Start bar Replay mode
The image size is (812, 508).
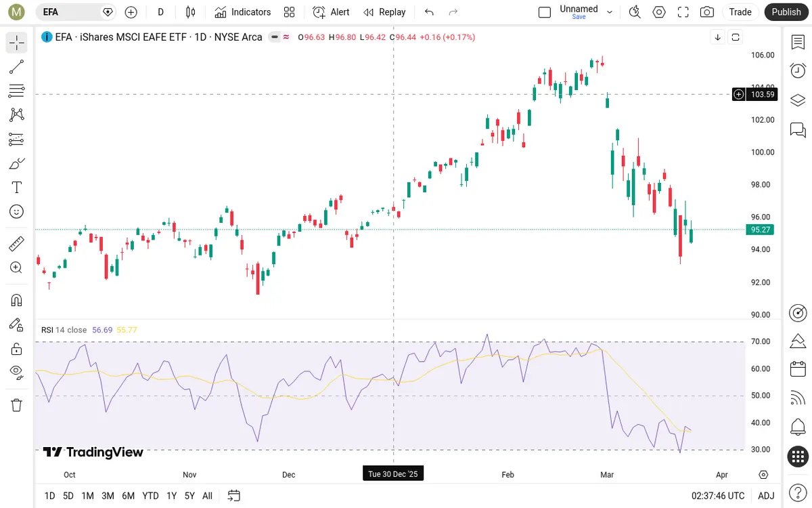(384, 12)
